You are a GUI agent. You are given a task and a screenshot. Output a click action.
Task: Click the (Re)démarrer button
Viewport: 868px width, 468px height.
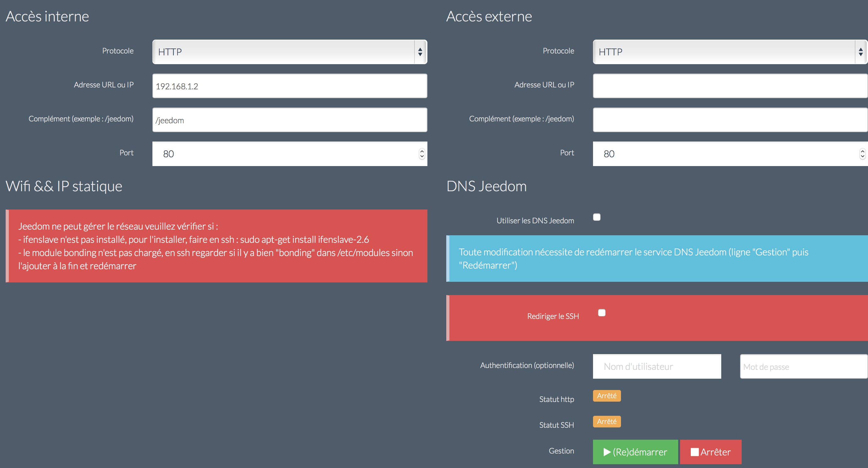[x=635, y=452]
